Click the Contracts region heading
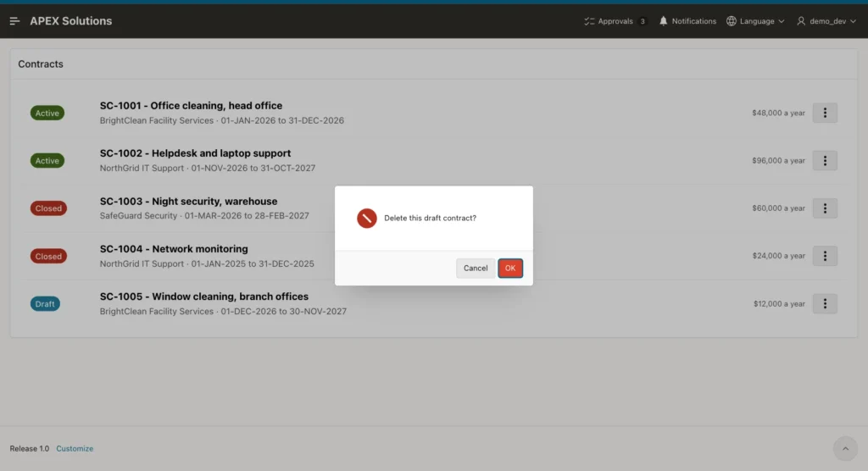868x471 pixels. pyautogui.click(x=41, y=64)
